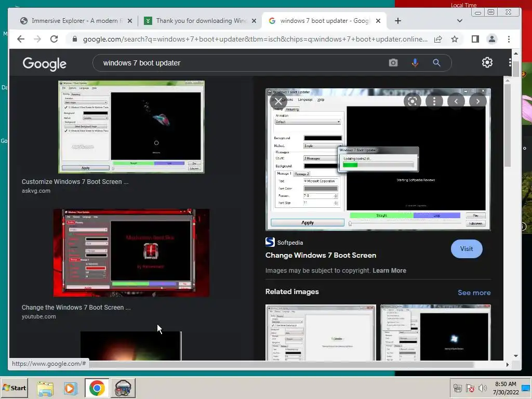532x399 pixels.
Task: Open second related image with black preview
Action: pos(435,332)
